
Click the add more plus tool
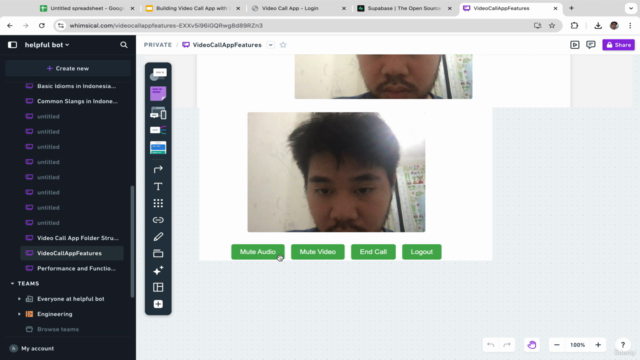tap(158, 304)
